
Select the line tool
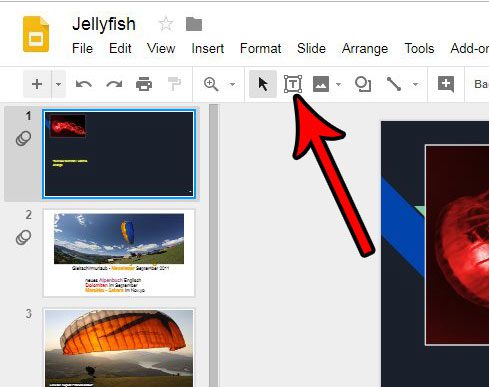pyautogui.click(x=394, y=84)
